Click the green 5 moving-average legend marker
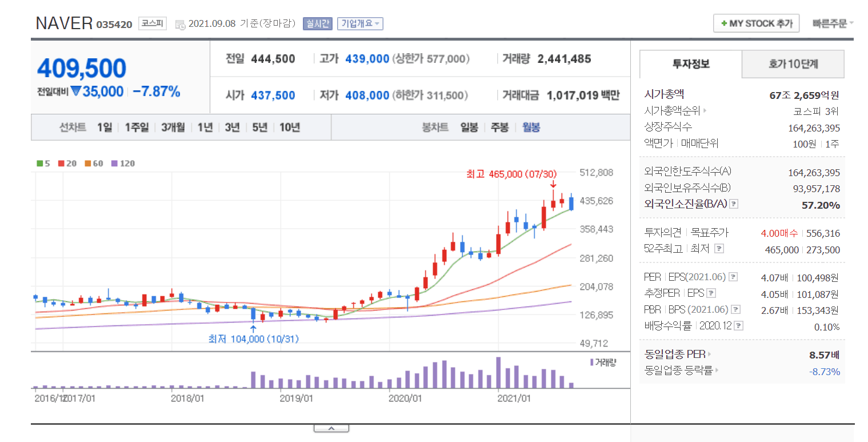 (x=39, y=164)
